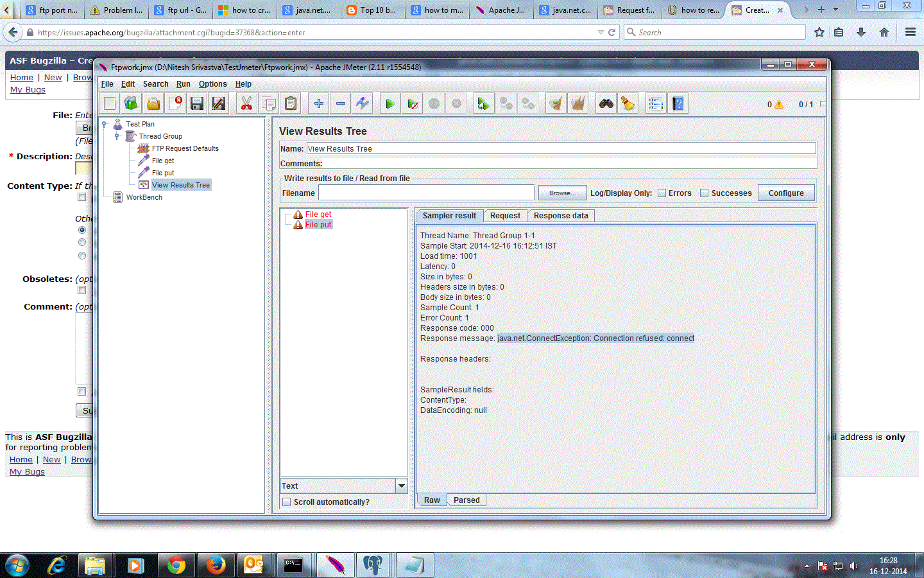Screen dimensions: 924x578
Task: Enable the Errors log display checkbox
Action: [x=660, y=192]
